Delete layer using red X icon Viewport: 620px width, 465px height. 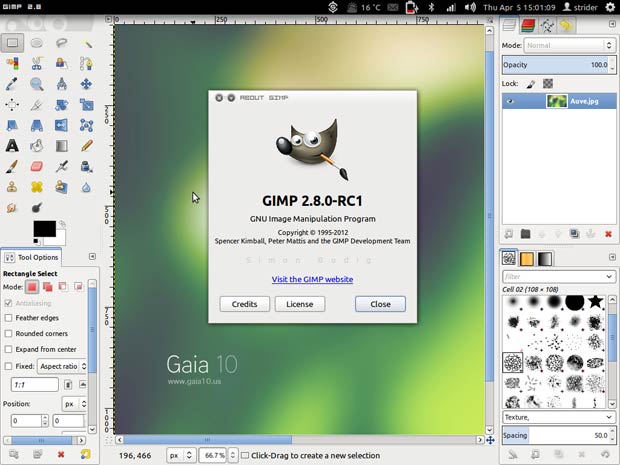608,234
